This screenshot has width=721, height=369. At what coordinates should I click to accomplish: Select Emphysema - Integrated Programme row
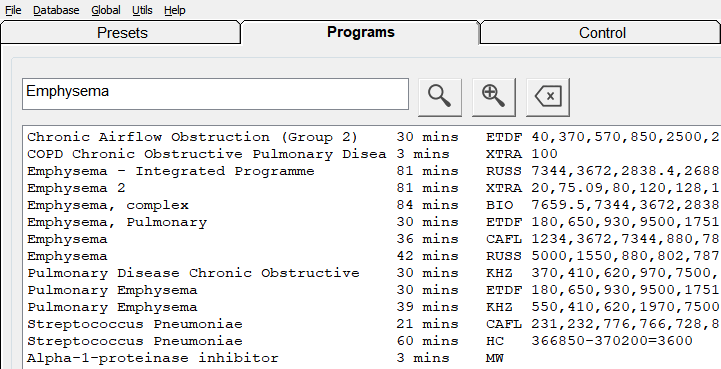point(373,171)
